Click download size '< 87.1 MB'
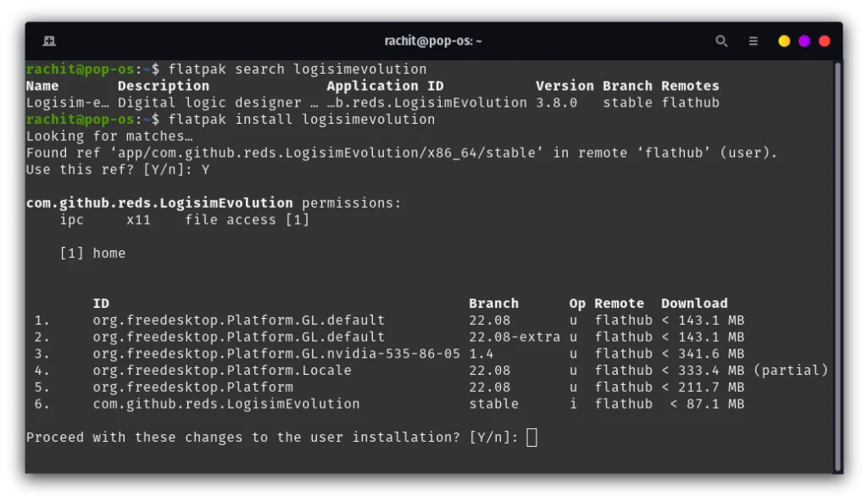Screen dimensions: 868x502 [x=707, y=404]
